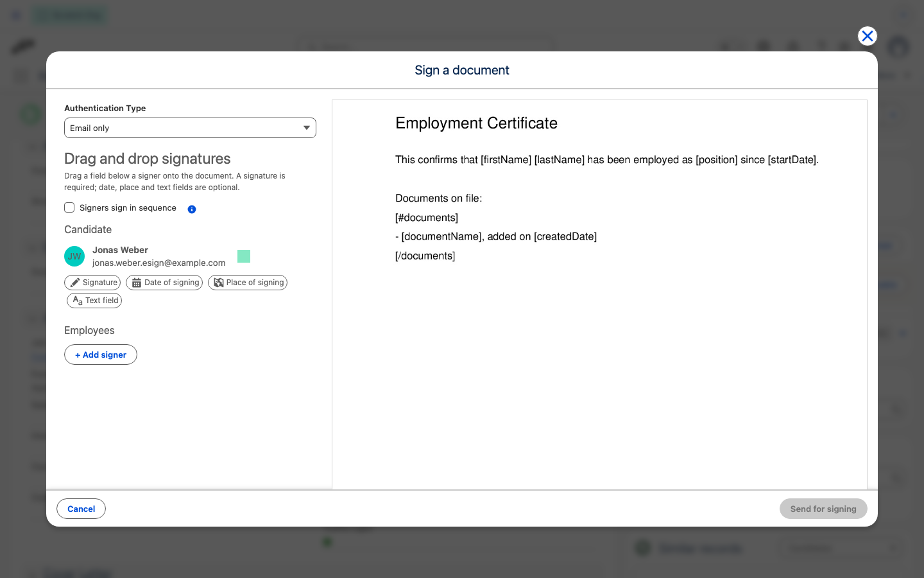The width and height of the screenshot is (924, 578).
Task: Click the Candidate section heading
Action: [88, 229]
